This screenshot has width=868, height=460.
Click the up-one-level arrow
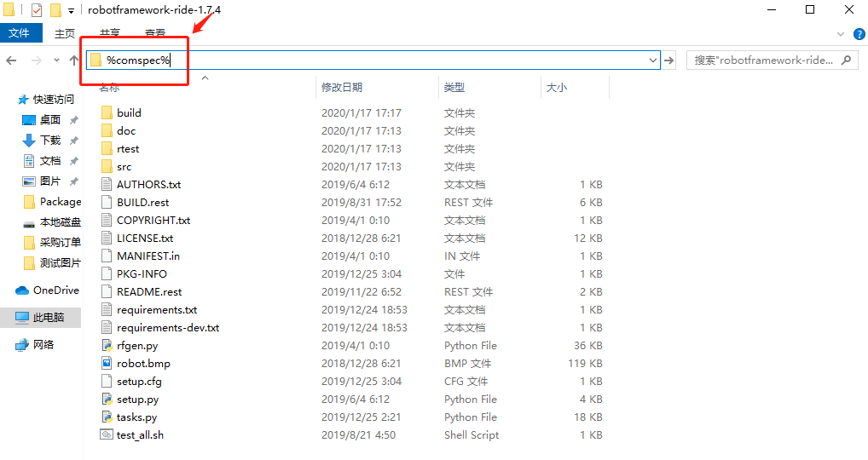click(x=73, y=60)
